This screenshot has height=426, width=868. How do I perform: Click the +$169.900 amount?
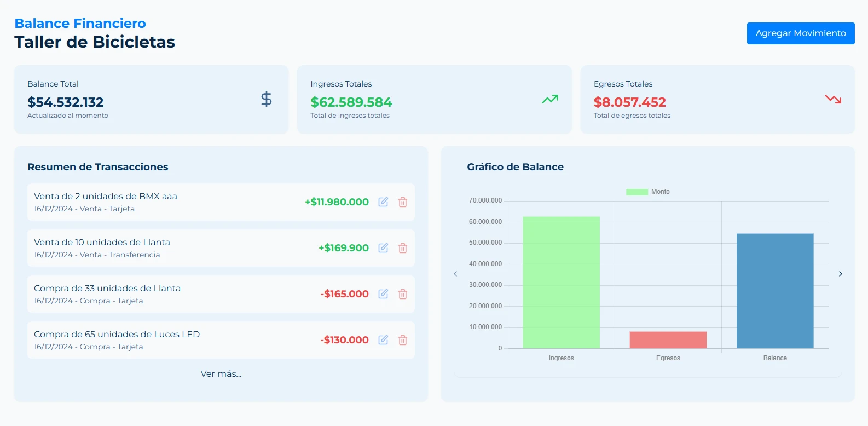pos(344,248)
